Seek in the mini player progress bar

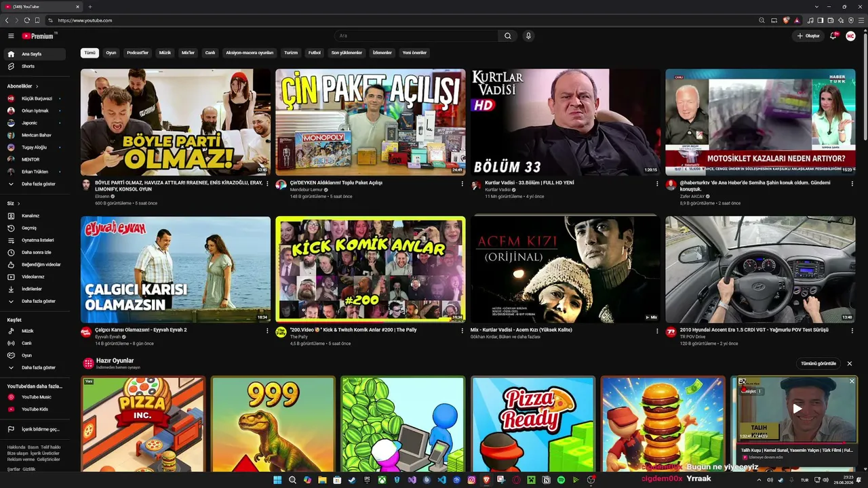tap(797, 443)
